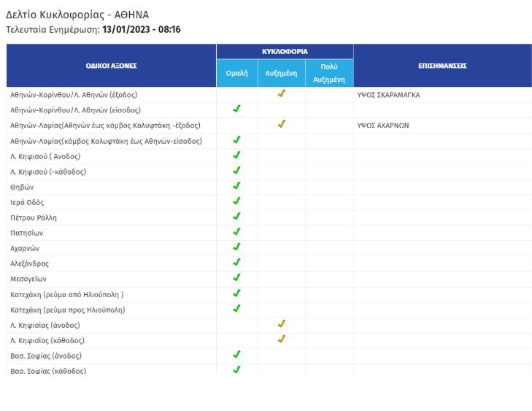532x411 pixels.
Task: Click the Πολύ Αυξημένη column header
Action: [x=329, y=73]
